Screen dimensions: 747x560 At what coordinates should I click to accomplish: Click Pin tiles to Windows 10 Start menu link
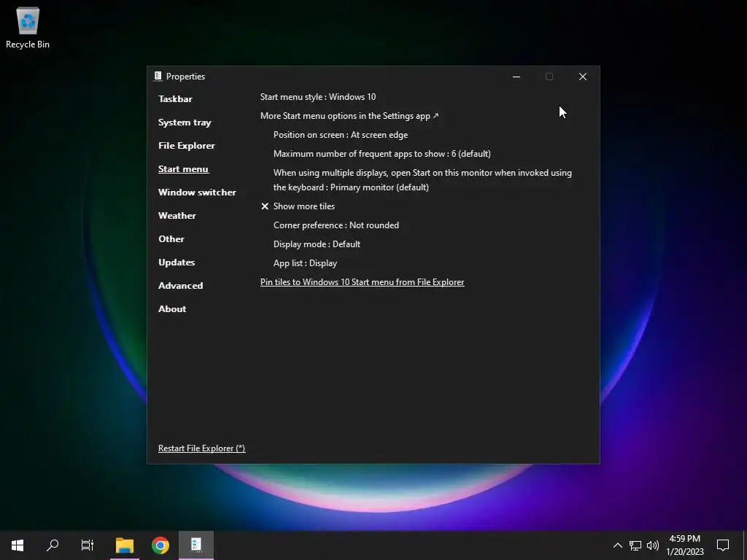[x=362, y=282]
